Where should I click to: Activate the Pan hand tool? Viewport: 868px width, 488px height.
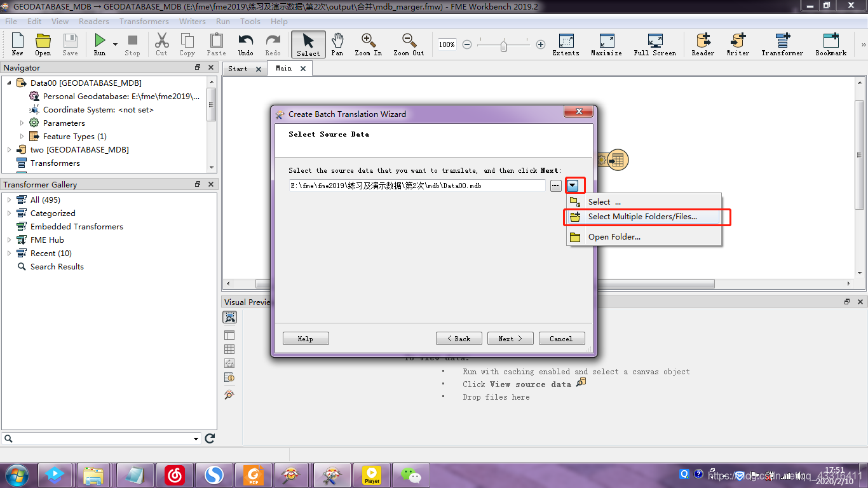click(x=337, y=44)
